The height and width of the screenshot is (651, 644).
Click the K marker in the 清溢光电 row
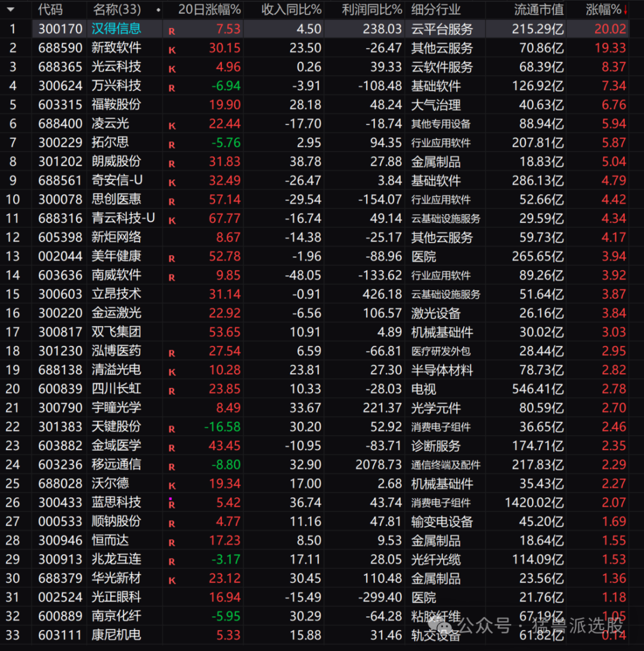click(172, 373)
